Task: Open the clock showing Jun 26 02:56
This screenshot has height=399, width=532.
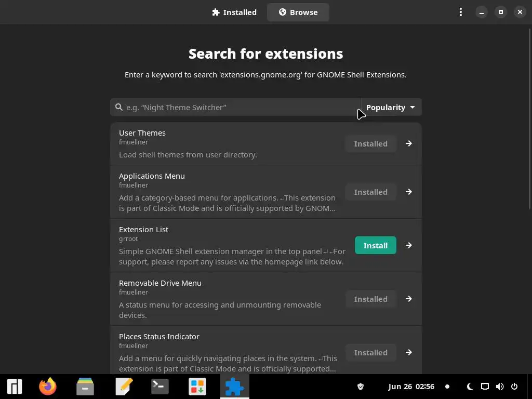Action: (411, 387)
